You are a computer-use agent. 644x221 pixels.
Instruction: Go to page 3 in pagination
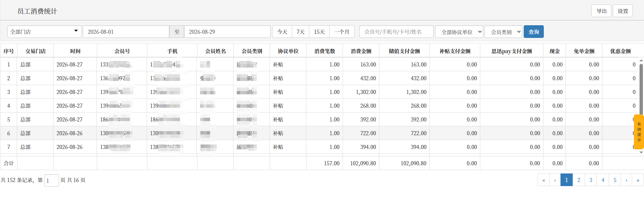point(591,180)
